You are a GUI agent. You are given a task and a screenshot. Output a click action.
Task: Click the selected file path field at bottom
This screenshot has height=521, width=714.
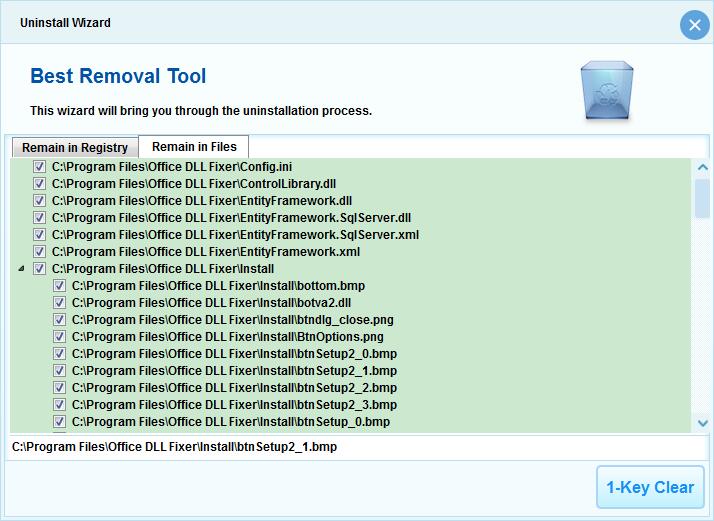coord(358,447)
